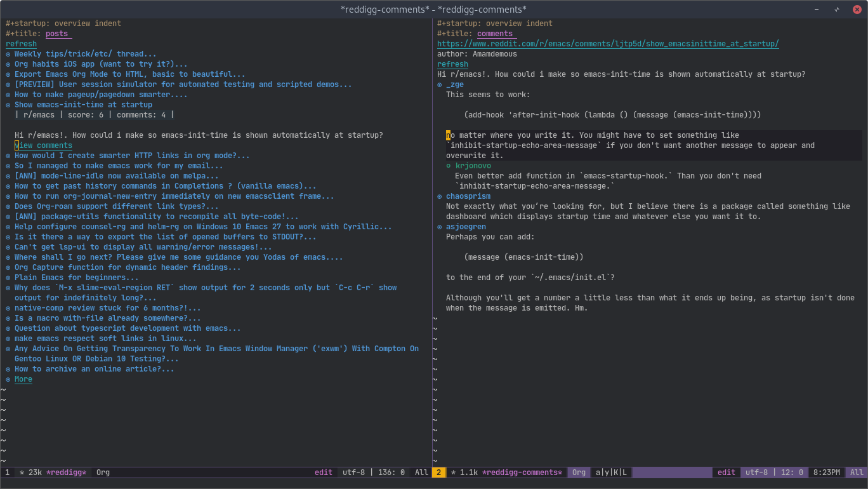
Task: Click the refresh link in posts buffer
Action: 21,44
